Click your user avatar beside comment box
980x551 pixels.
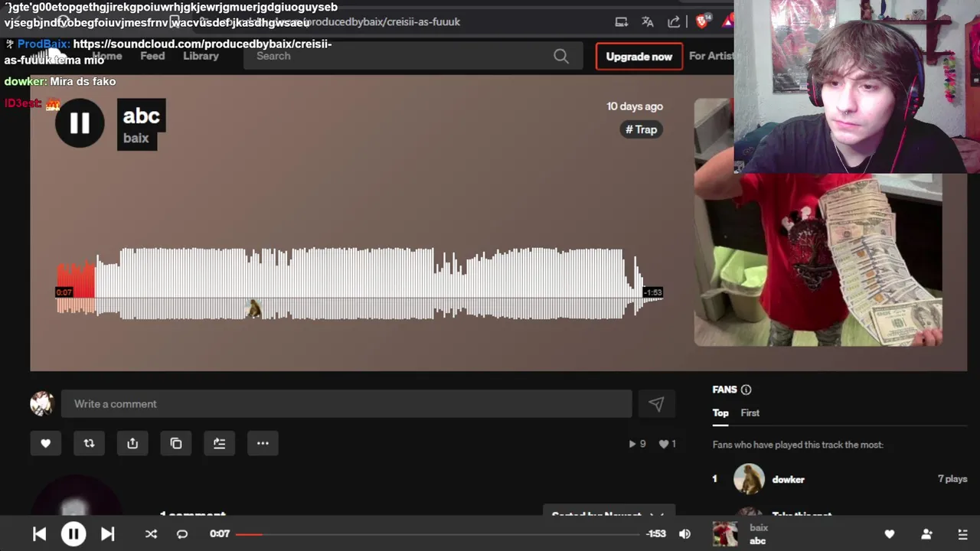42,404
